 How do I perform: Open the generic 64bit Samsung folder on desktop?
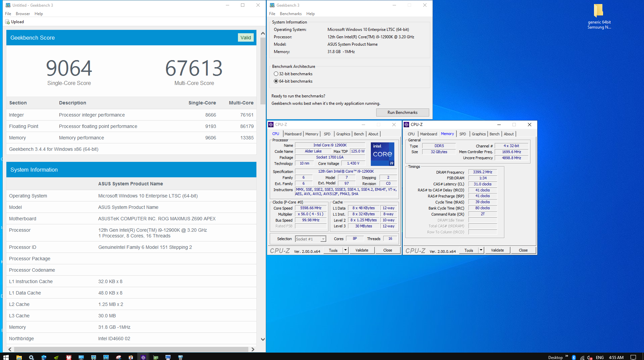point(599,16)
